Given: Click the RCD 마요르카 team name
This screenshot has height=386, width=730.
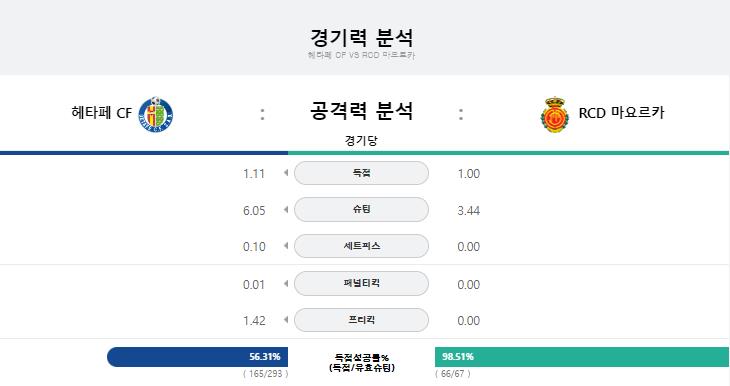Looking at the screenshot, I should (621, 113).
